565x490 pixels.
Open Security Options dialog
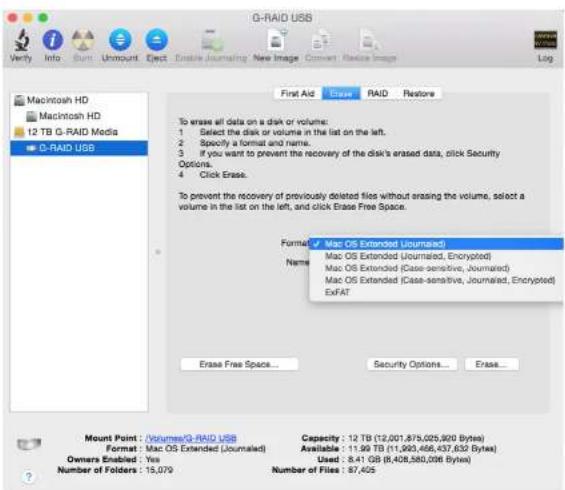412,364
